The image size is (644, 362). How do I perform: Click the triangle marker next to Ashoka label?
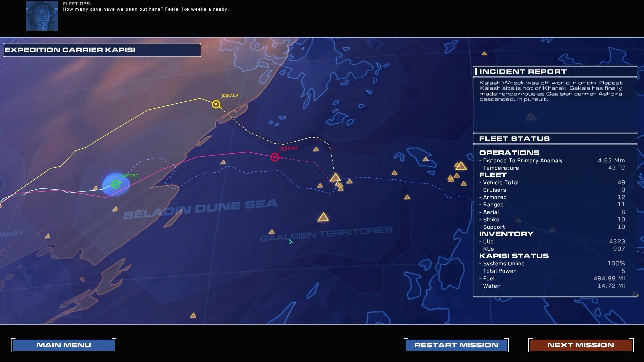pyautogui.click(x=316, y=149)
